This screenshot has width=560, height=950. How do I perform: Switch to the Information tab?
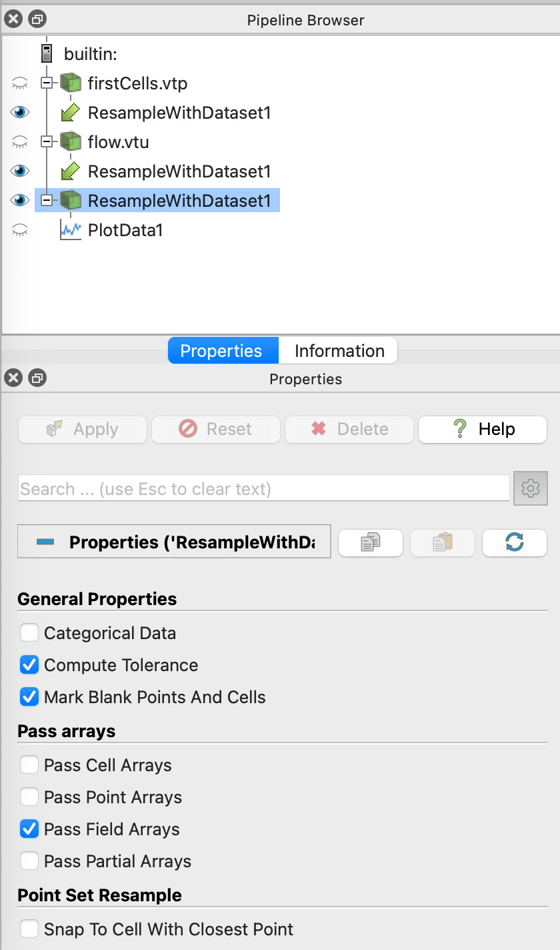[x=339, y=351]
